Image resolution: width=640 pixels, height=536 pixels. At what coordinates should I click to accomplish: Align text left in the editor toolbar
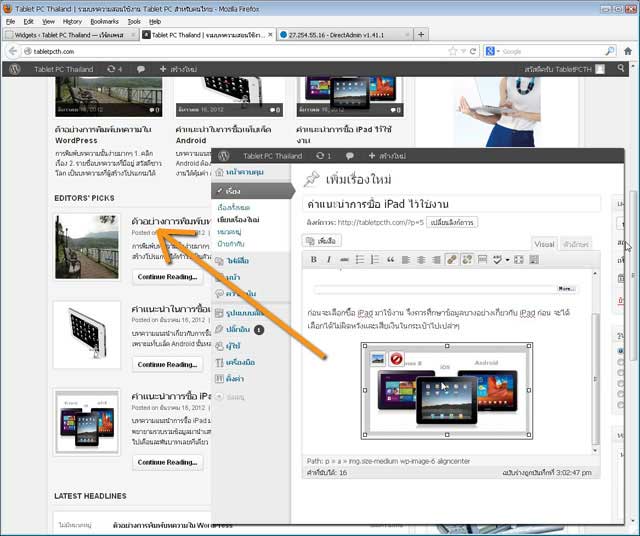[406, 259]
